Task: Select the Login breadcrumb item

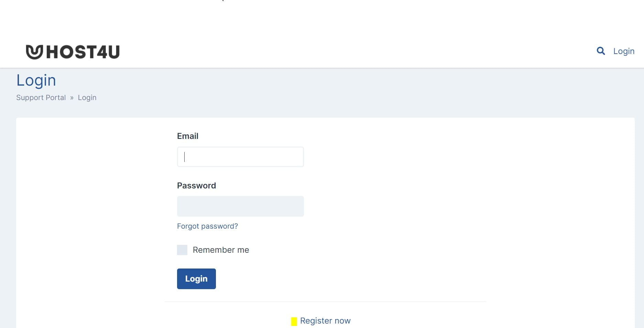Action: tap(87, 98)
